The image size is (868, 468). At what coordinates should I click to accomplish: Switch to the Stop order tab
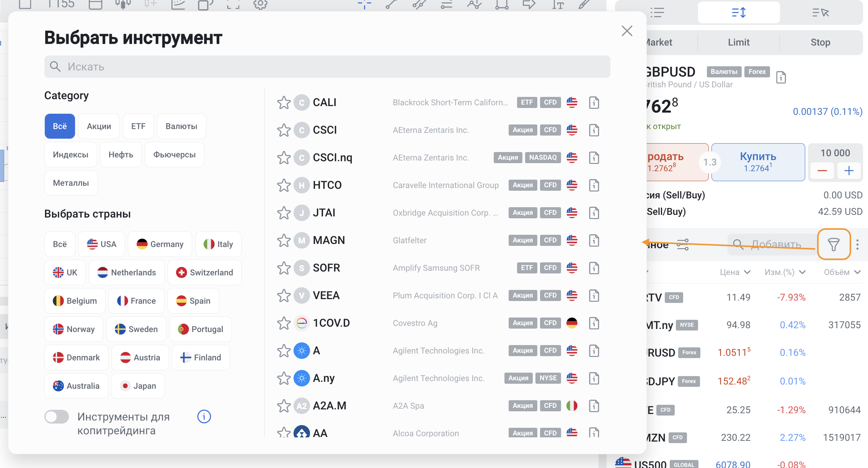(x=820, y=43)
